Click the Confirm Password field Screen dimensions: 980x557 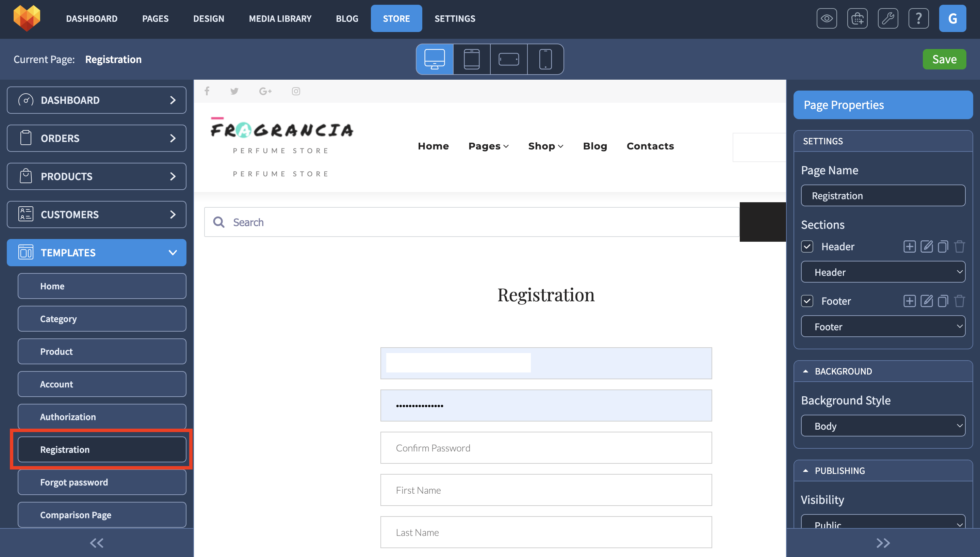[546, 448]
